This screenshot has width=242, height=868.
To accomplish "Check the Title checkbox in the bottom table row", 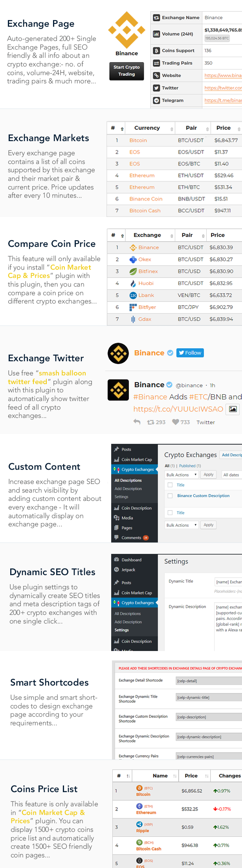I will 171,513.
